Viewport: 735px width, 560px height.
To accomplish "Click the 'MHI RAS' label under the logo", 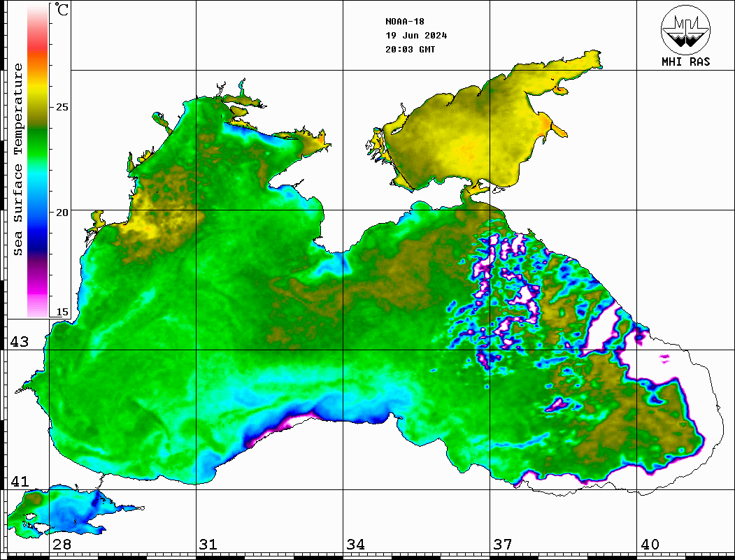I will 685,62.
